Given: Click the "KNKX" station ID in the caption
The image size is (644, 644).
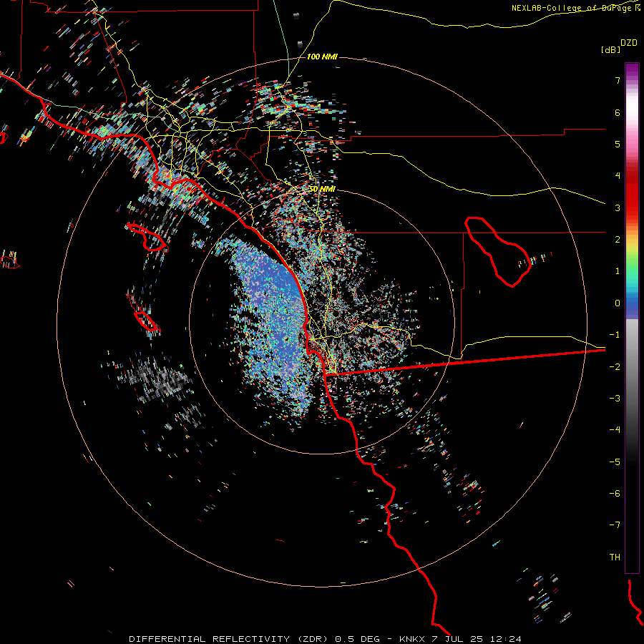Looking at the screenshot, I should click(x=412, y=639).
